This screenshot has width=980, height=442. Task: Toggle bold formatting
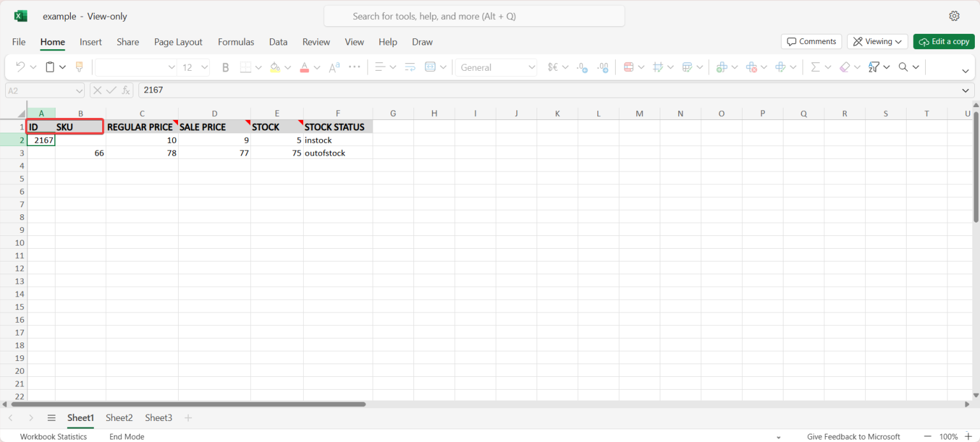tap(225, 67)
